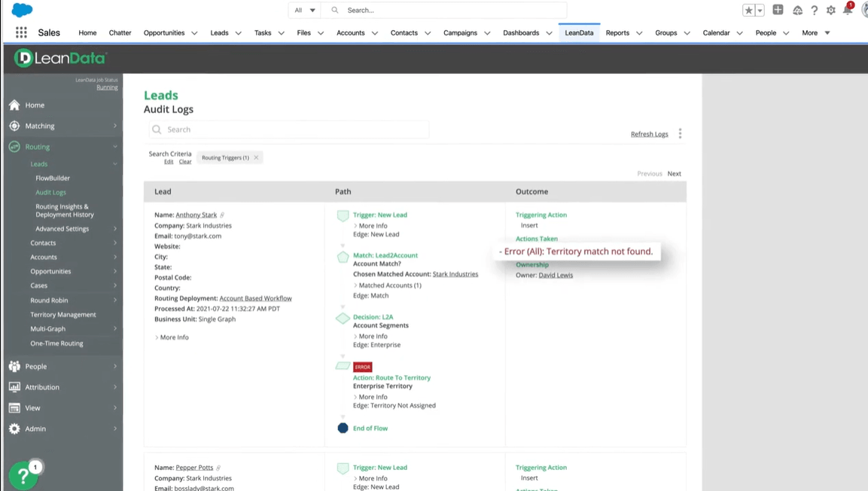Open the Account Based Workflow deployment link

coord(255,298)
